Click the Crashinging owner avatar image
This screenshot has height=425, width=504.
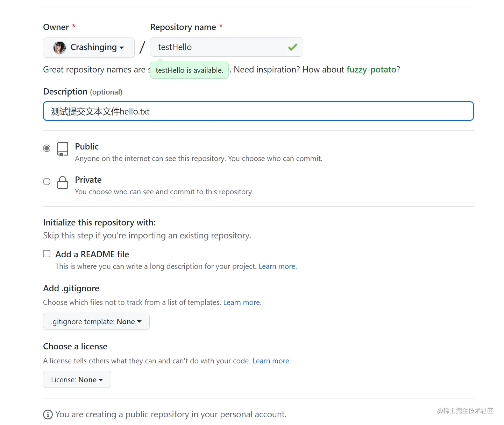tap(59, 47)
